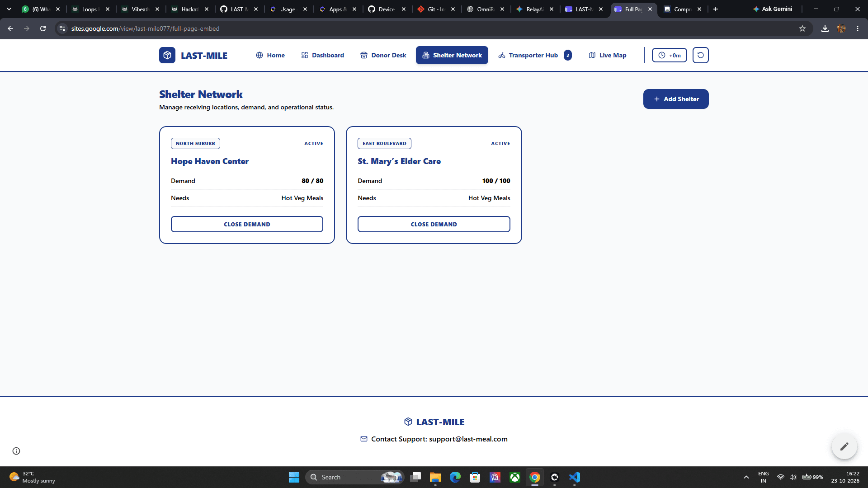Click the reset refresh icon in header
The image size is (868, 488).
point(701,55)
